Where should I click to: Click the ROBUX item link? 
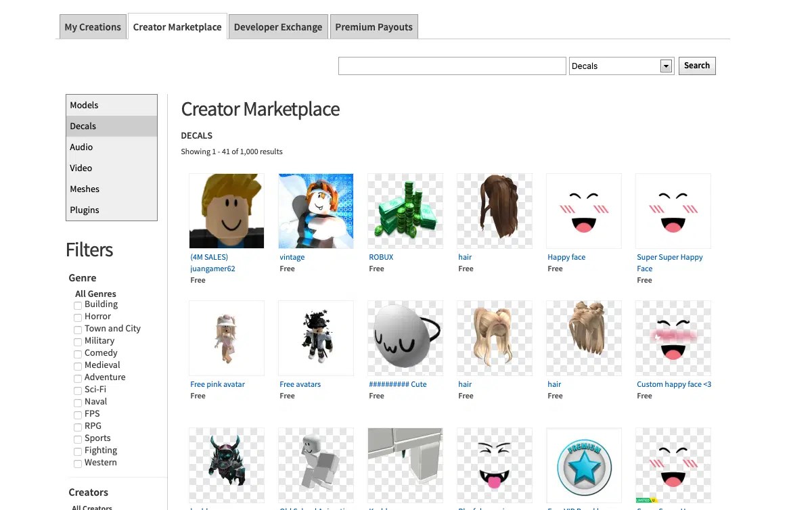(381, 257)
